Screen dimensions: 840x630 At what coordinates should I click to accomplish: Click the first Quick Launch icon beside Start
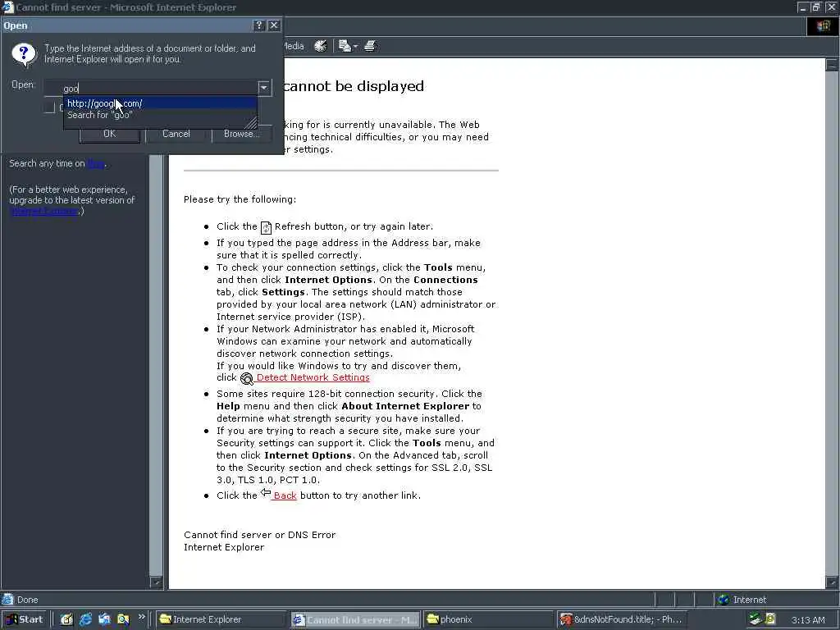(x=66, y=619)
